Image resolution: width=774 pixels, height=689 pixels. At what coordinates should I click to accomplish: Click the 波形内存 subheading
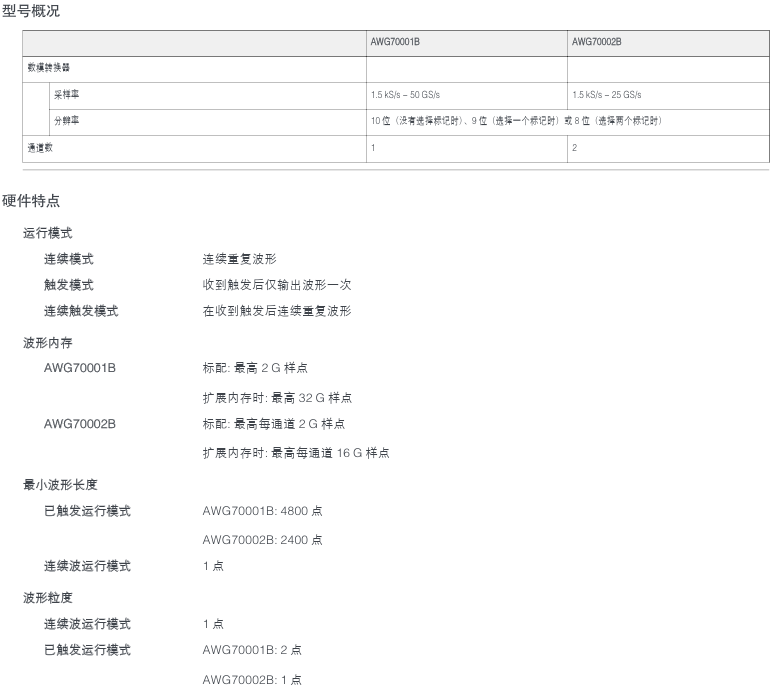[x=47, y=343]
